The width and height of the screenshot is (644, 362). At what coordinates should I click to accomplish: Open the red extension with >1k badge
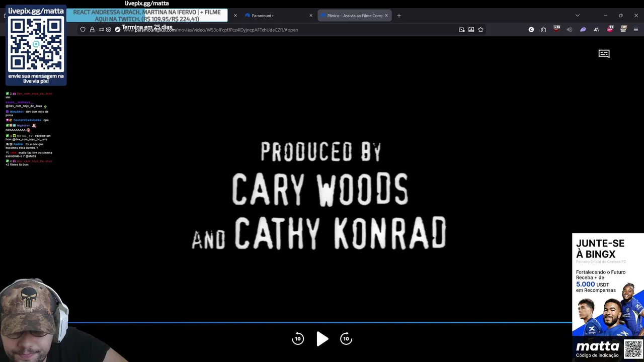[x=556, y=29]
